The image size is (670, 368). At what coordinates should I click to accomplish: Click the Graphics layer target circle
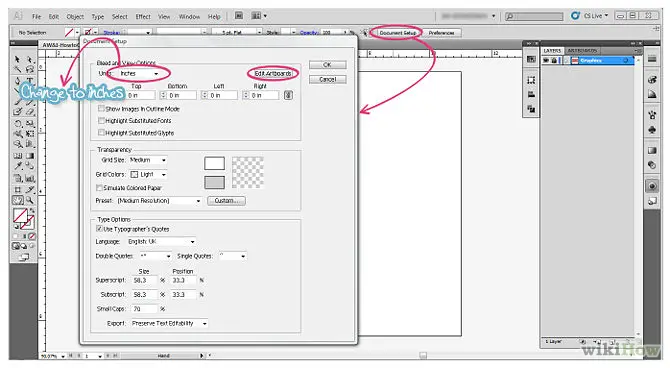point(626,61)
